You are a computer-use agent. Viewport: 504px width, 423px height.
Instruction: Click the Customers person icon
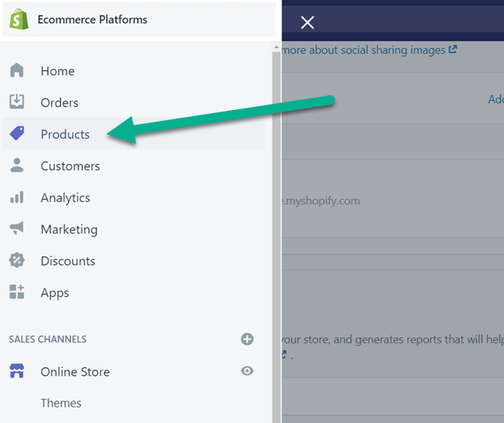17,166
